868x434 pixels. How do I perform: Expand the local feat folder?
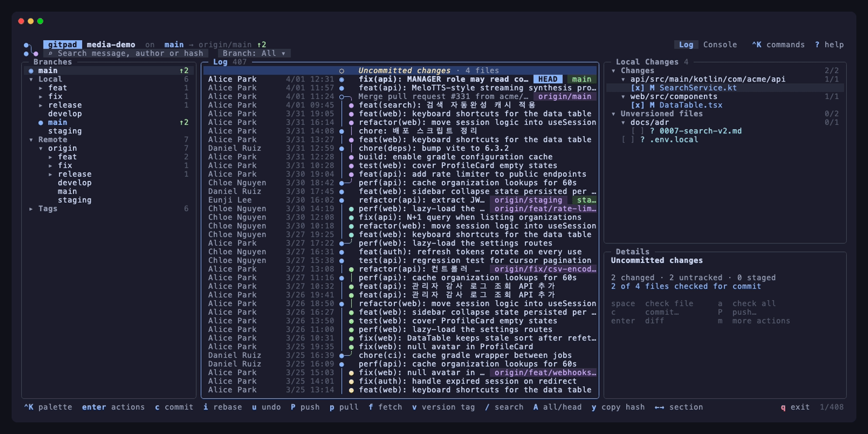[41, 88]
